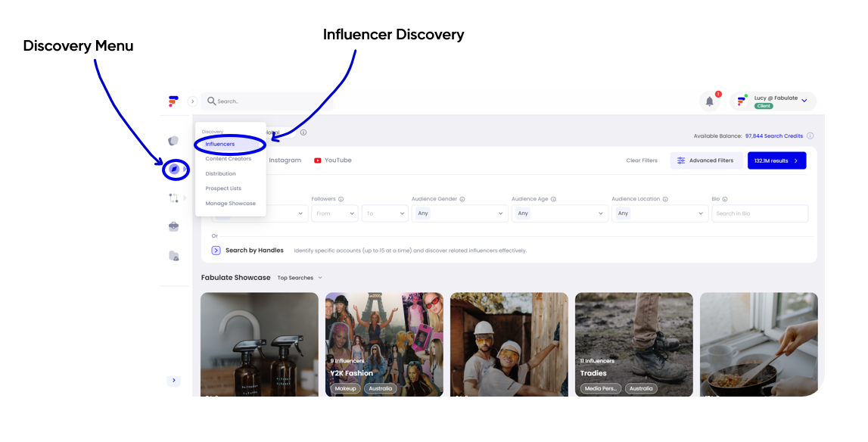
Task: Open the Audience Gender dropdown
Action: (x=459, y=213)
